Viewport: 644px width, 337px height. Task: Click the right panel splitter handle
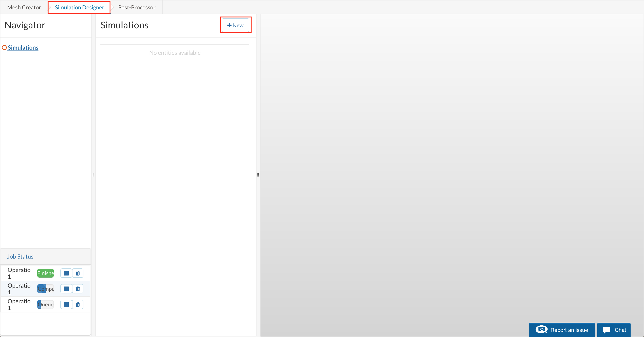(x=258, y=175)
